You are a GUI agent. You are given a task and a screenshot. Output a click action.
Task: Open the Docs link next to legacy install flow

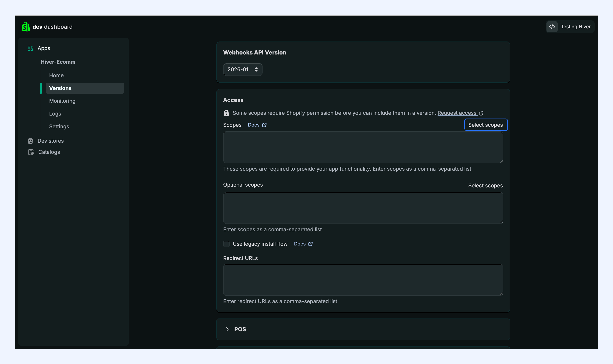tap(300, 244)
